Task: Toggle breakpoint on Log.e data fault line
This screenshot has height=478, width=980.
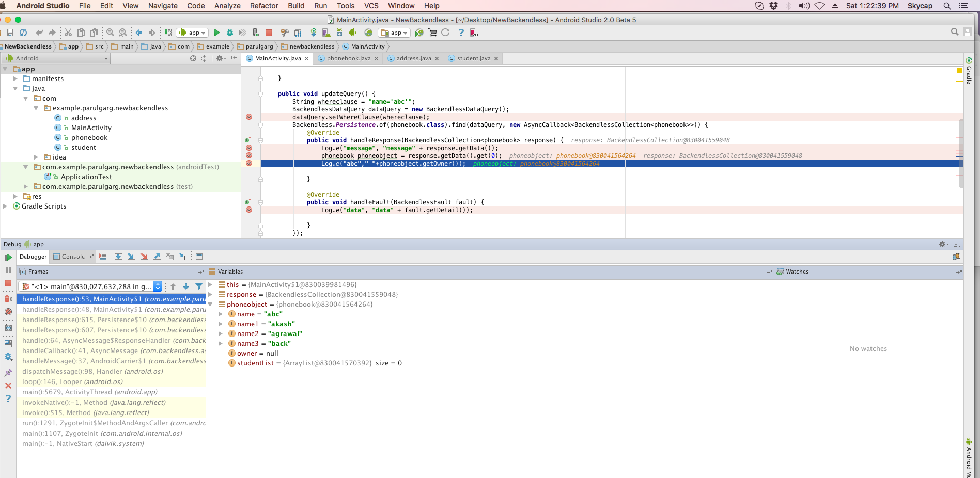Action: [x=249, y=210]
